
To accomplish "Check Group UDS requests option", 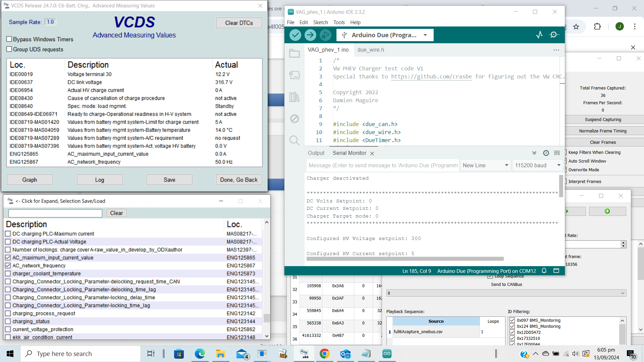I will [x=9, y=49].
